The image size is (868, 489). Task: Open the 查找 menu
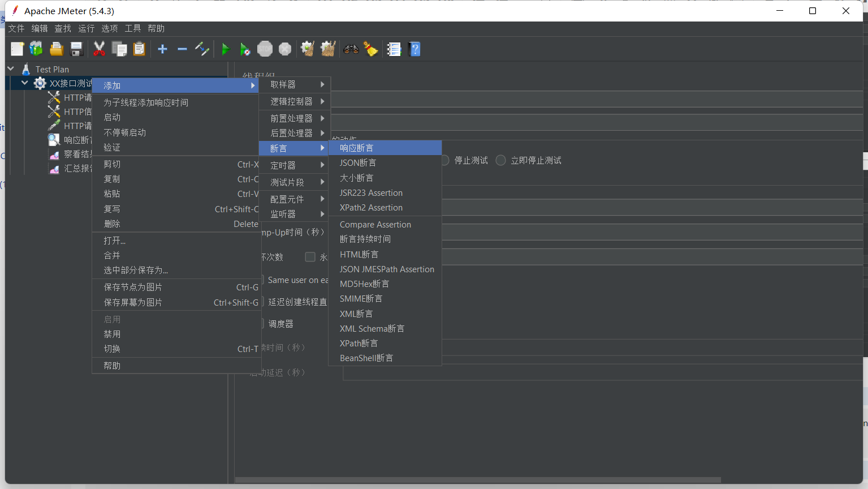[63, 28]
